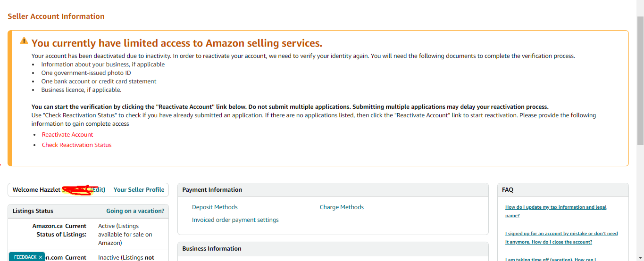This screenshot has height=261, width=644.
Task: Click the Reactivate Account link
Action: [67, 135]
